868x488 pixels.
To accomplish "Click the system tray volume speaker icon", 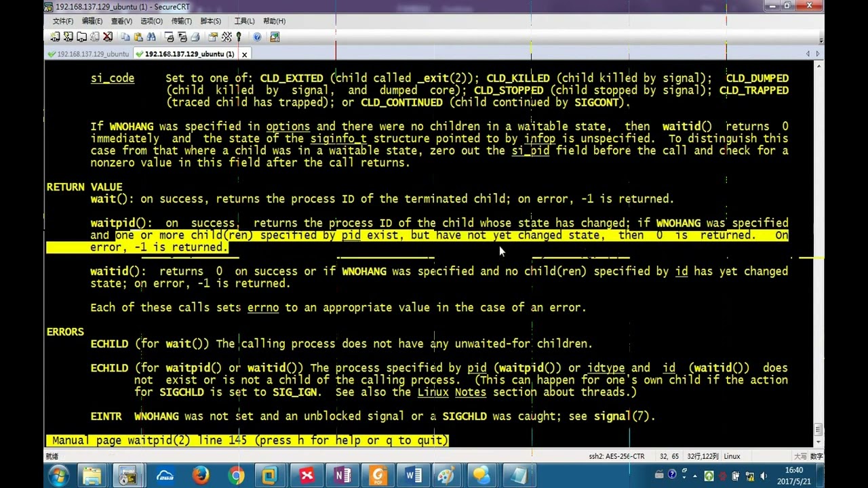I will click(764, 476).
